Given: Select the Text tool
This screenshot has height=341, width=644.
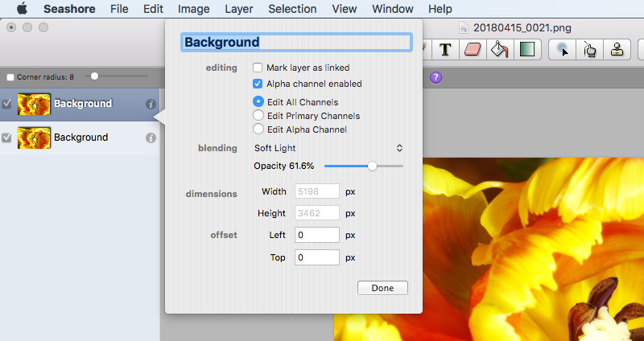Looking at the screenshot, I should [x=446, y=50].
